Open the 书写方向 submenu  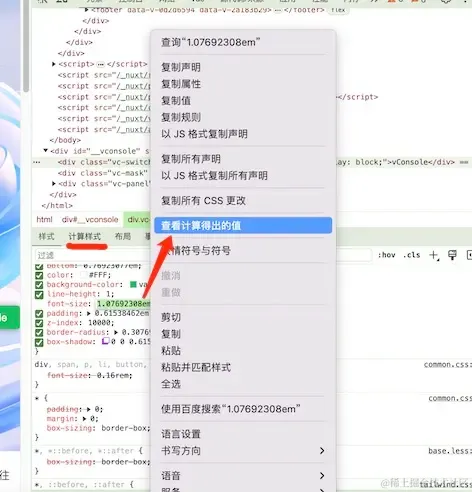tap(243, 451)
